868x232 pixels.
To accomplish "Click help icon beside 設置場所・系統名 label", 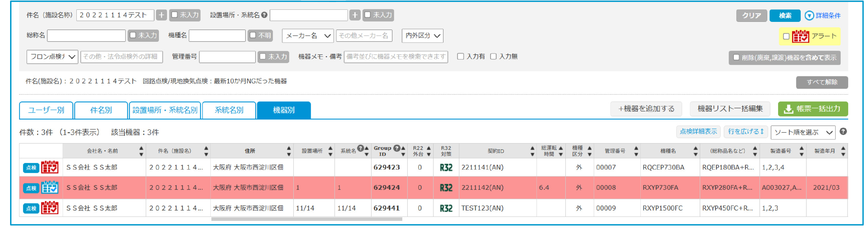I will [x=264, y=15].
